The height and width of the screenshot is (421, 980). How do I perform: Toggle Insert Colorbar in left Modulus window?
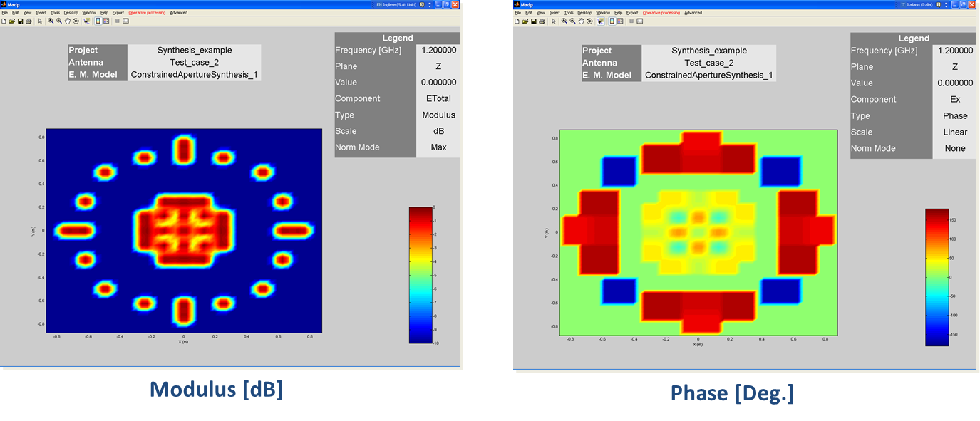click(x=98, y=21)
